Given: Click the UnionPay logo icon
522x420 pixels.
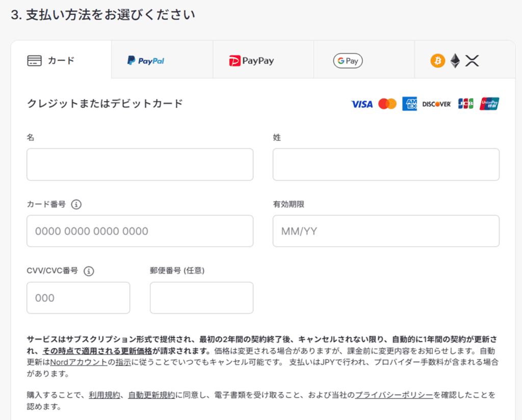Looking at the screenshot, I should (x=489, y=104).
